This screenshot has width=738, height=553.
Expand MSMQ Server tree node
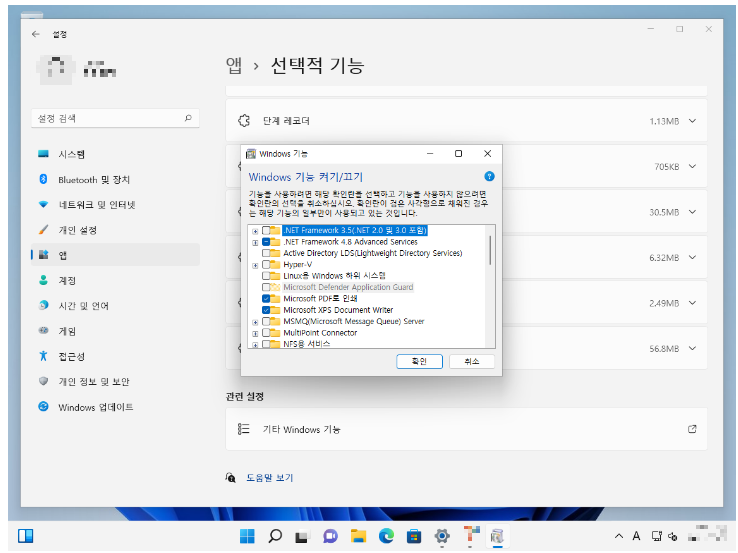coord(255,322)
